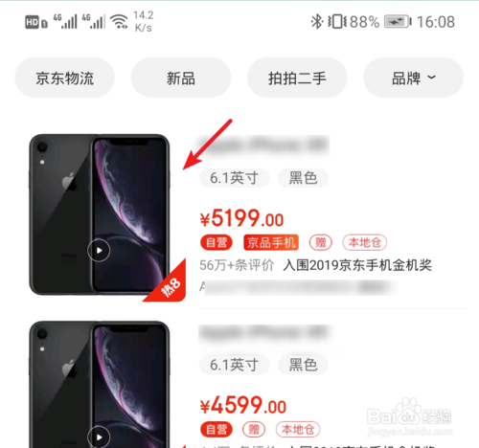Viewport: 479px width, 448px height.
Task: Toggle the 京东物流 filter
Action: click(x=65, y=78)
